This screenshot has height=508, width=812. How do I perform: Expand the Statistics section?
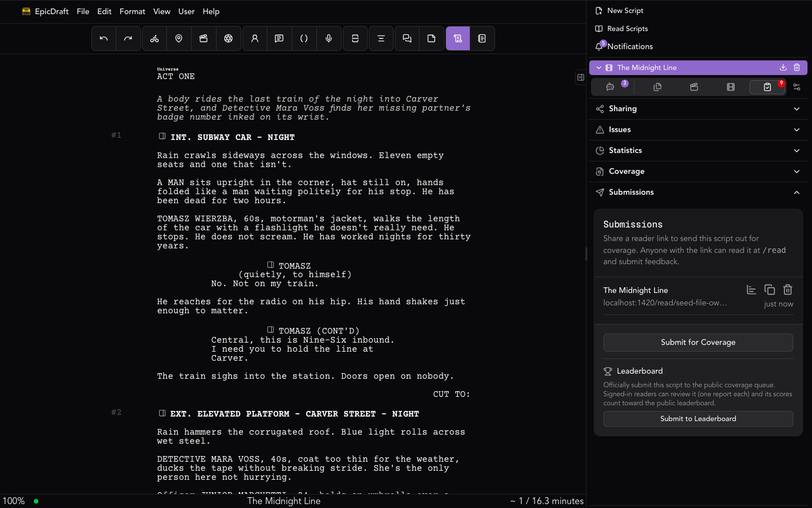[698, 151]
